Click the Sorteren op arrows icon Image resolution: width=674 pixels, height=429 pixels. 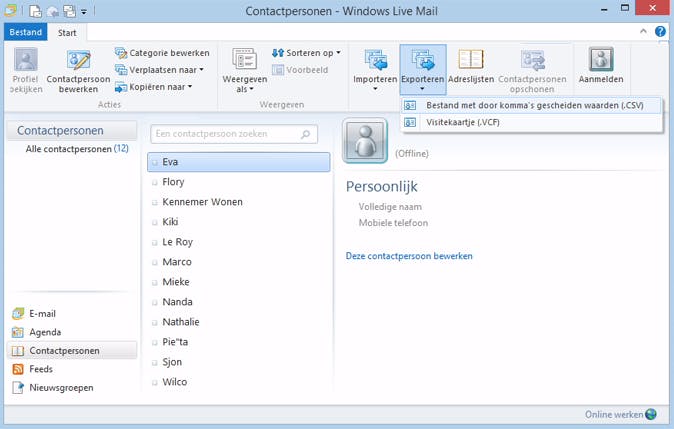point(278,53)
